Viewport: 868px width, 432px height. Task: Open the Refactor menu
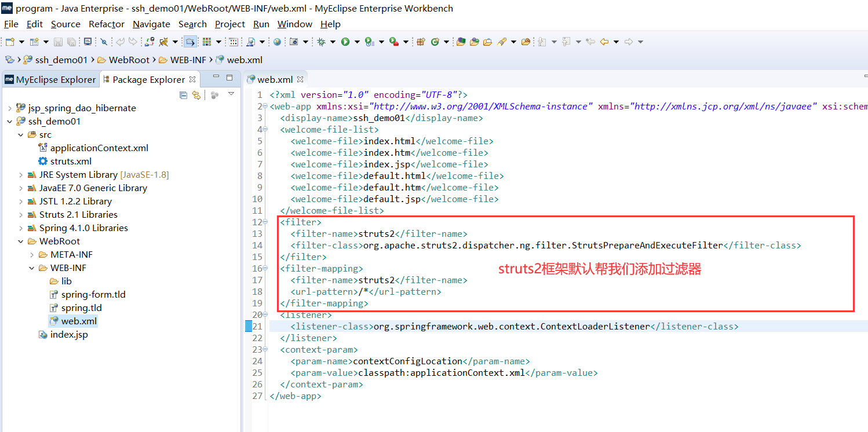pyautogui.click(x=106, y=24)
